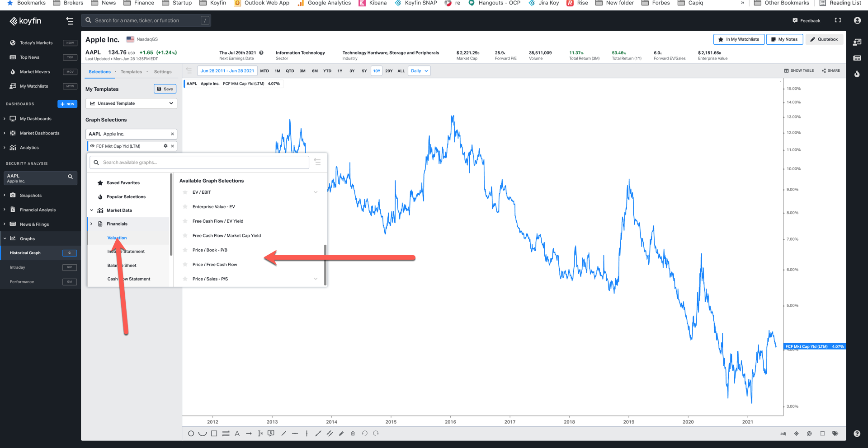Open settings gear for FCF Mkt Cap Yld
The width and height of the screenshot is (868, 448).
(165, 146)
